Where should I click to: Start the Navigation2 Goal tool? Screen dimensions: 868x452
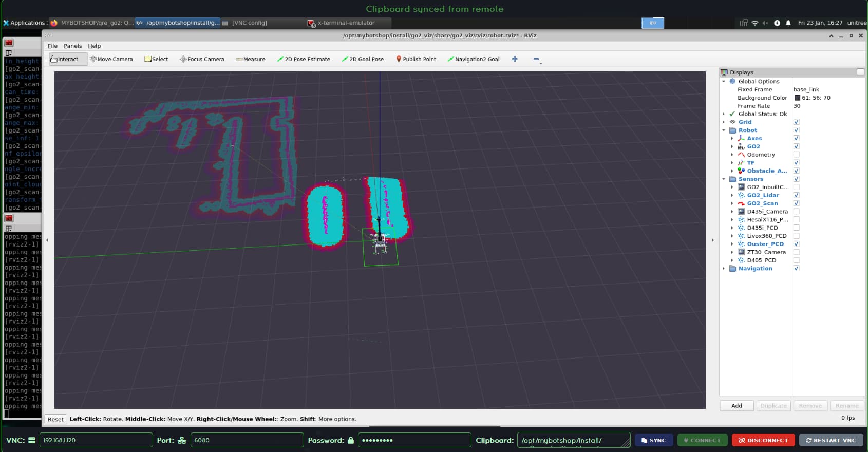point(474,59)
